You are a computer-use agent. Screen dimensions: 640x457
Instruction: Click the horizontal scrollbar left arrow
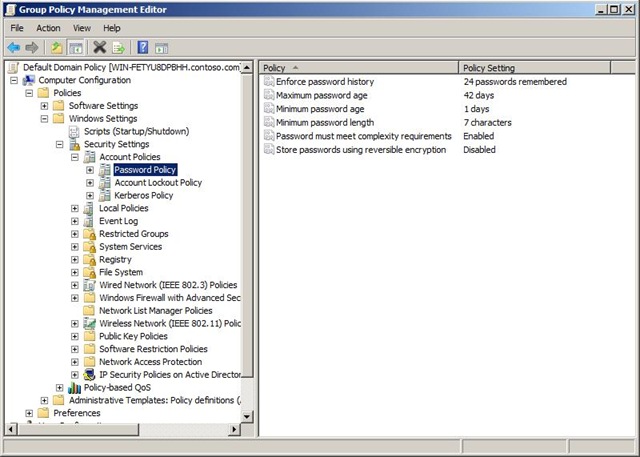[11, 429]
